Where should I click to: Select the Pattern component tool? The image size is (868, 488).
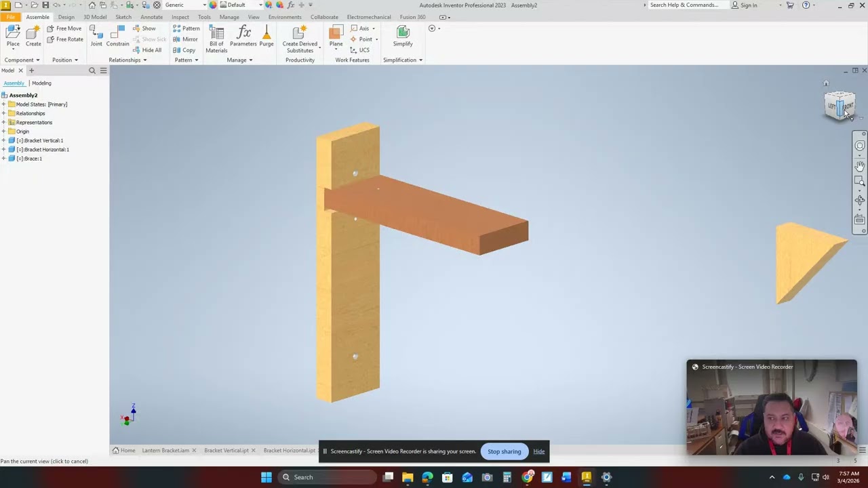(186, 28)
